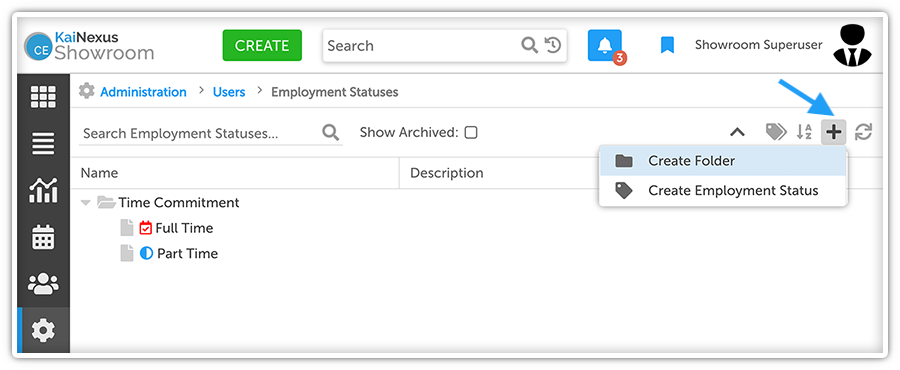Sort statuses alphabetically with A-Z icon
Screen dimensions: 900x370
tap(804, 133)
